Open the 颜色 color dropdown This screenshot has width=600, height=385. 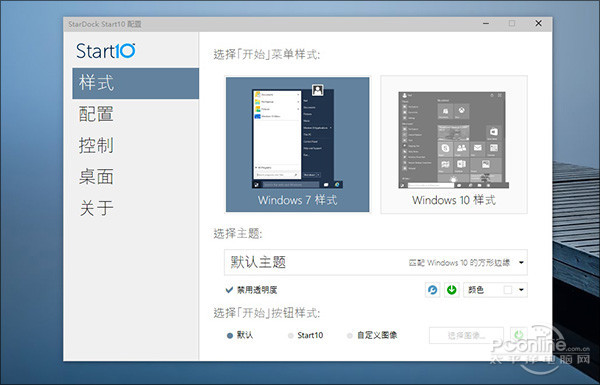[x=496, y=290]
